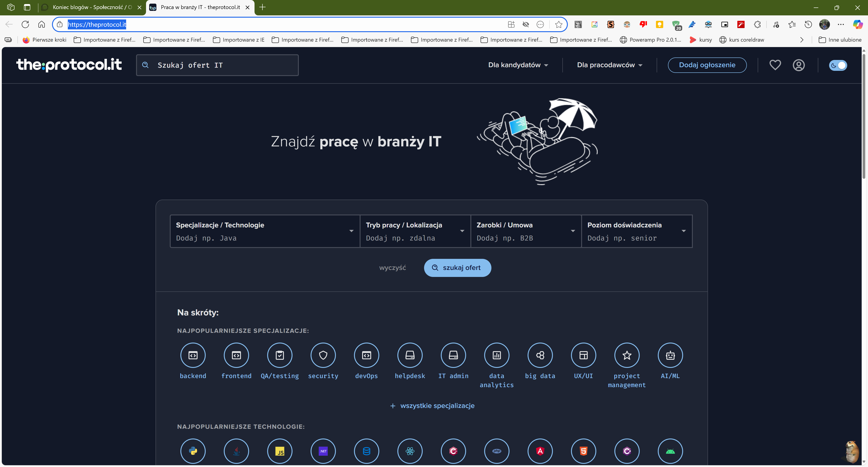The height and width of the screenshot is (467, 868).
Task: Open Copilot sidebar icon
Action: click(858, 24)
